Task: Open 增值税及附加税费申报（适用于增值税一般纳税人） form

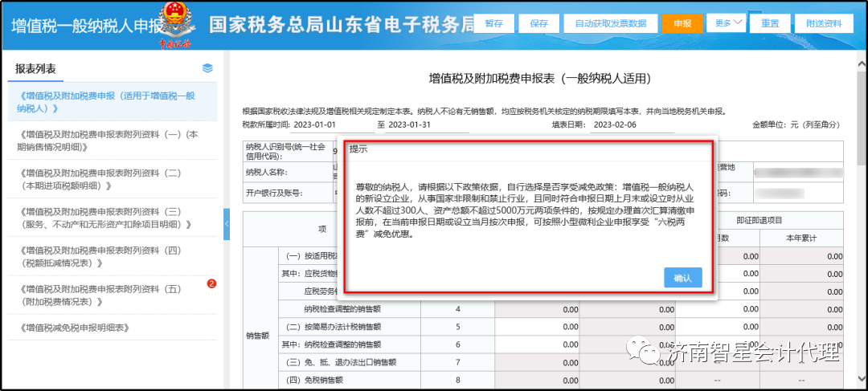Action: tap(113, 102)
